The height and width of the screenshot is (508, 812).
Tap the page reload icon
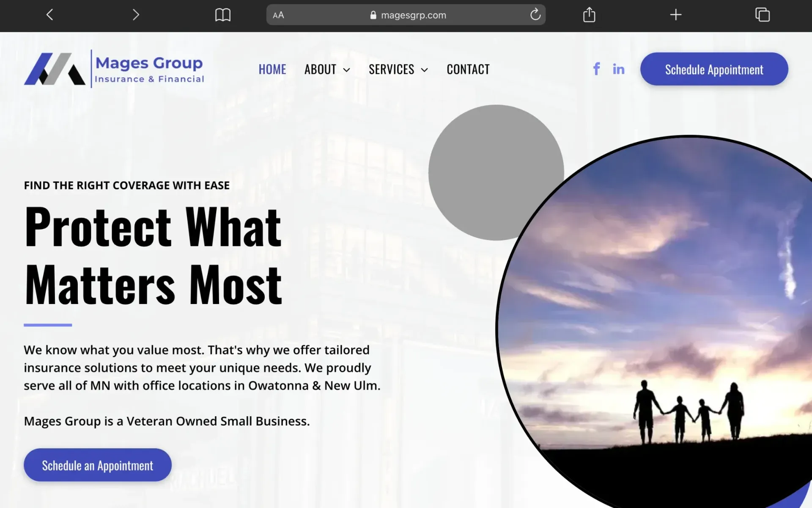535,14
